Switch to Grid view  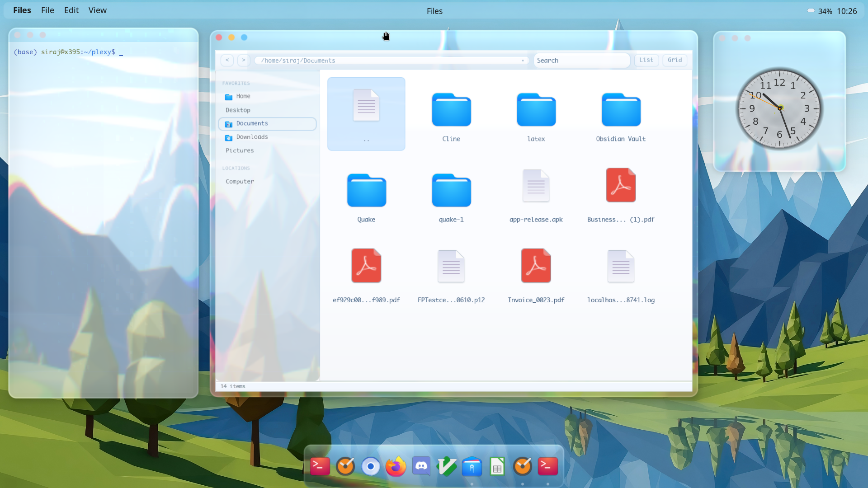[x=675, y=60]
